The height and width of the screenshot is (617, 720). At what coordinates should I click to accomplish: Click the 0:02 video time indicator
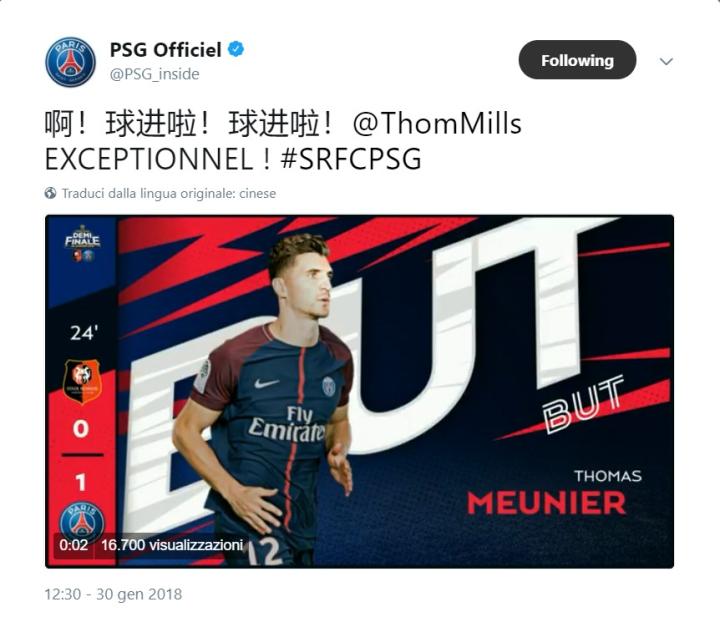[x=73, y=545]
